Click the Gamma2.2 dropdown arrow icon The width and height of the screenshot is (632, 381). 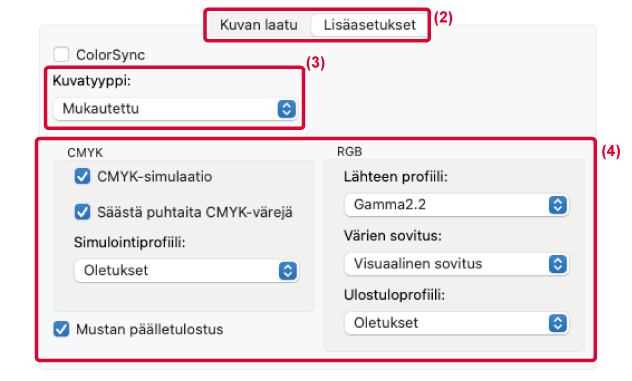pos(558,205)
